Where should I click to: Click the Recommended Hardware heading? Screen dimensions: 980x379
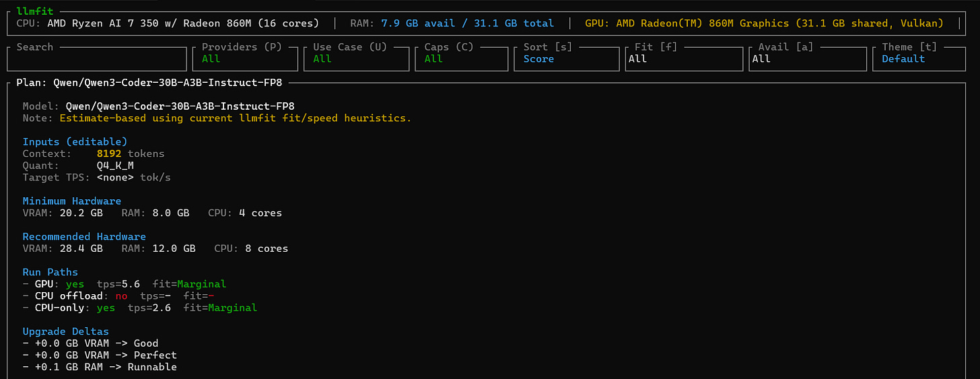pos(84,237)
